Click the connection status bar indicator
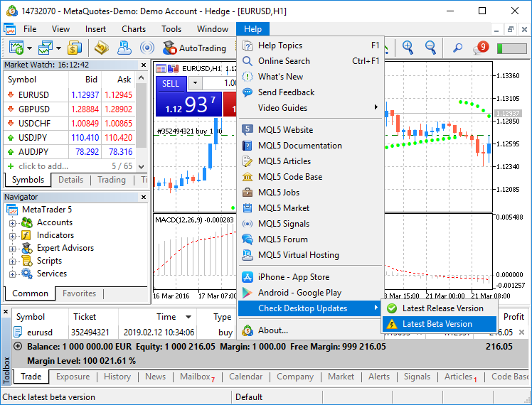This screenshot has width=532, height=405. (x=511, y=48)
